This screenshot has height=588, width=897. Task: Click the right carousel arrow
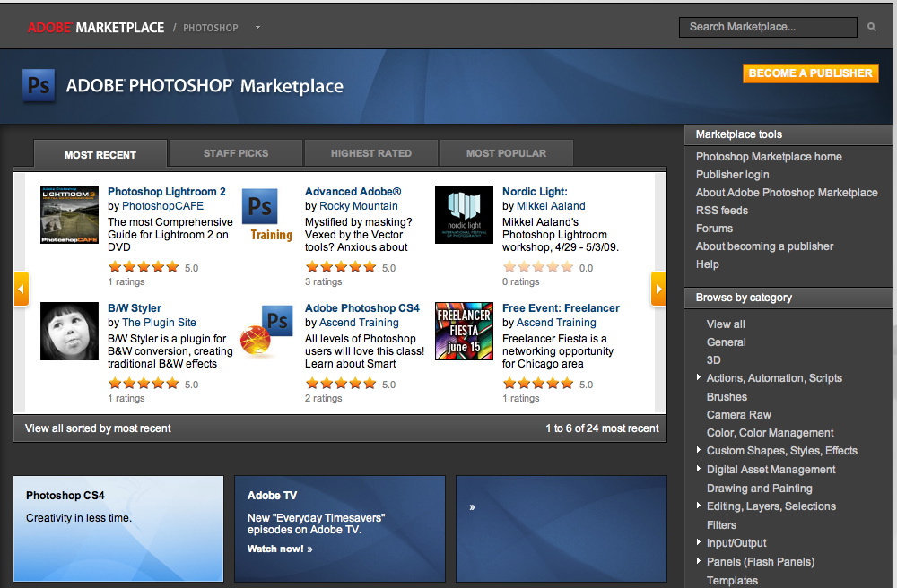click(x=658, y=289)
